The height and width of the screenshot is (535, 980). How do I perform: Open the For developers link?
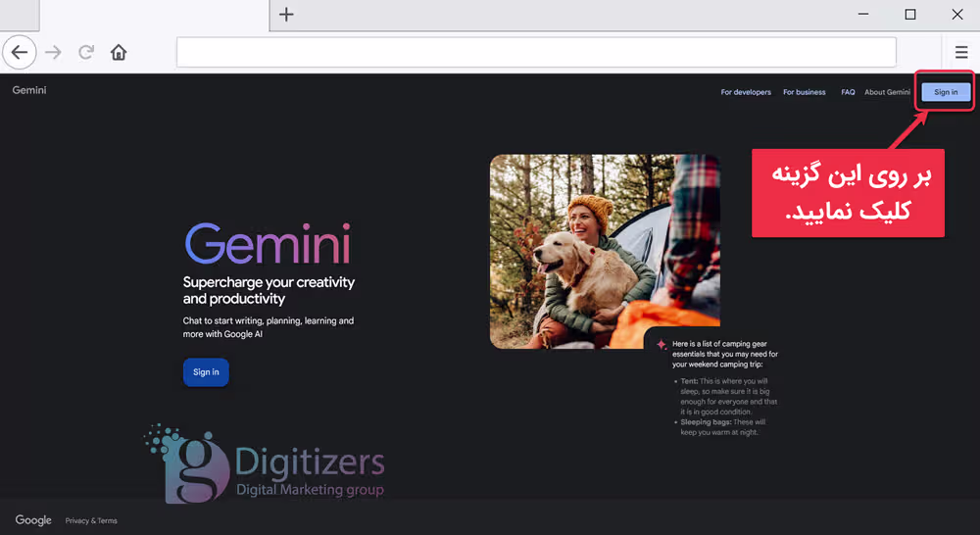coord(746,92)
